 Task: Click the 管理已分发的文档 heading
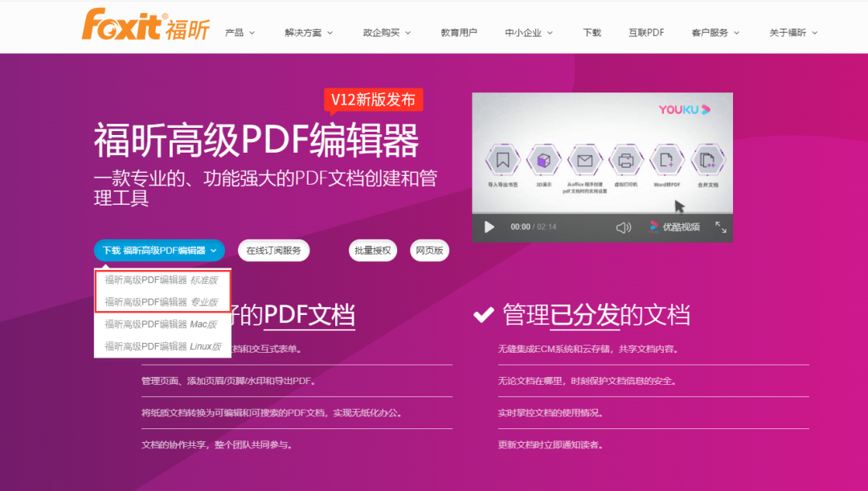click(596, 315)
